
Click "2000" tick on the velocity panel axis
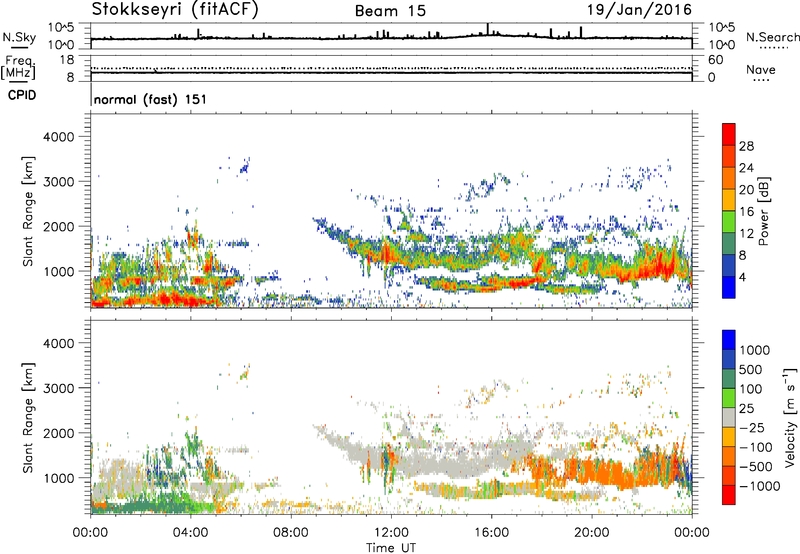pos(59,433)
